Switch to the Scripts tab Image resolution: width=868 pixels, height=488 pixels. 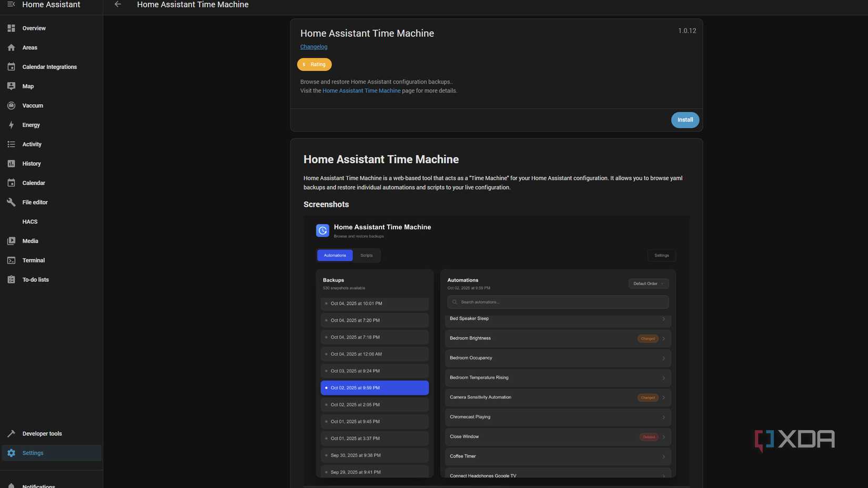366,255
